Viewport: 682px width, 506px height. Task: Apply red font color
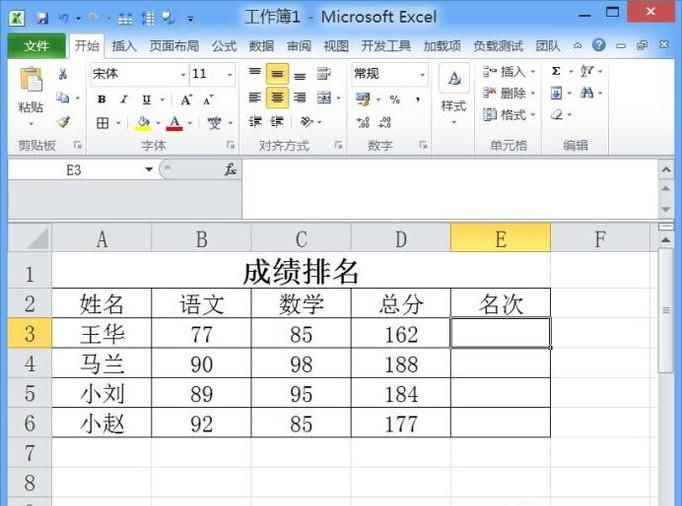point(175,124)
